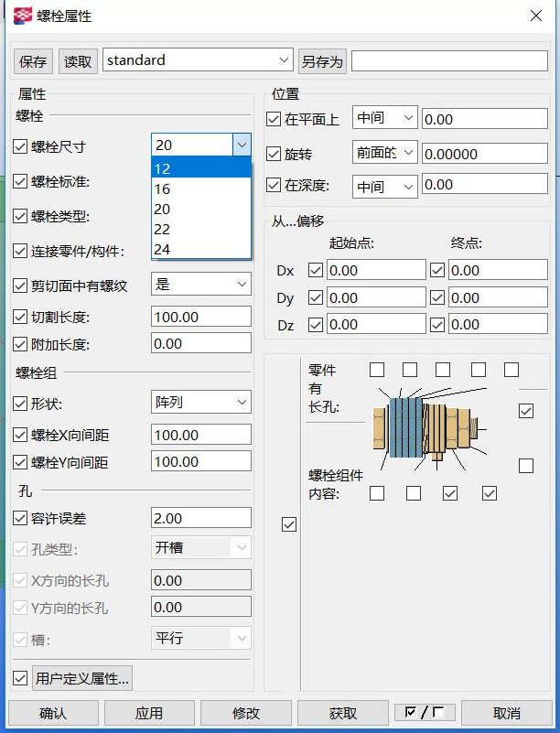560x733 pixels.
Task: Toggle 形状 checkbox
Action: point(19,404)
